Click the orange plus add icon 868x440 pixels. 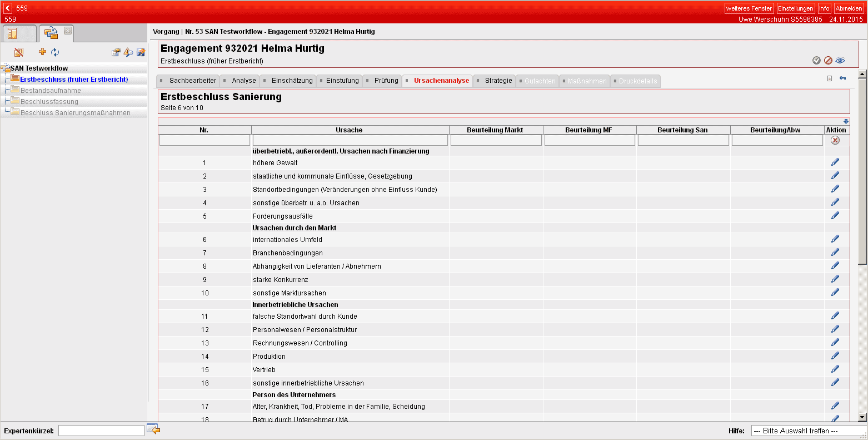click(x=42, y=52)
